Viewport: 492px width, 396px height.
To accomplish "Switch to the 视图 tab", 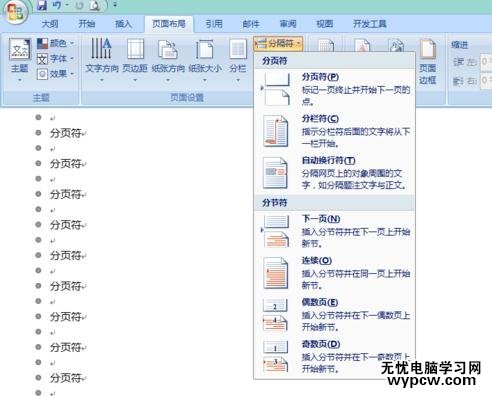I will (x=324, y=24).
